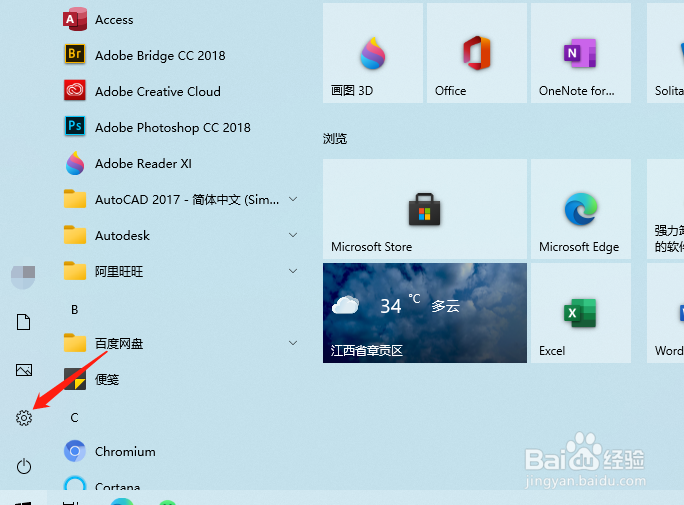The height and width of the screenshot is (505, 684).
Task: Open the 画图 3D tile
Action: click(x=373, y=53)
